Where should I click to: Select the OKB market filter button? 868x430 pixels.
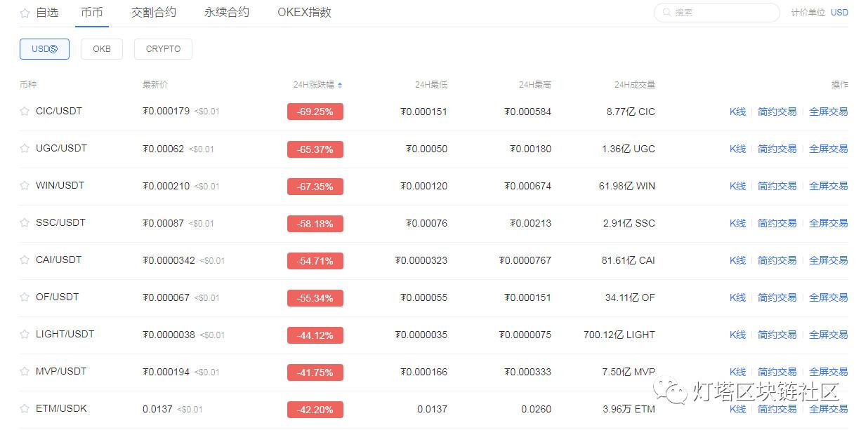pyautogui.click(x=102, y=49)
